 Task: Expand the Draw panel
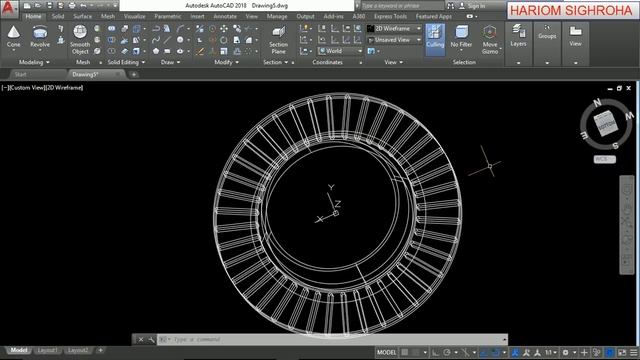pos(170,62)
